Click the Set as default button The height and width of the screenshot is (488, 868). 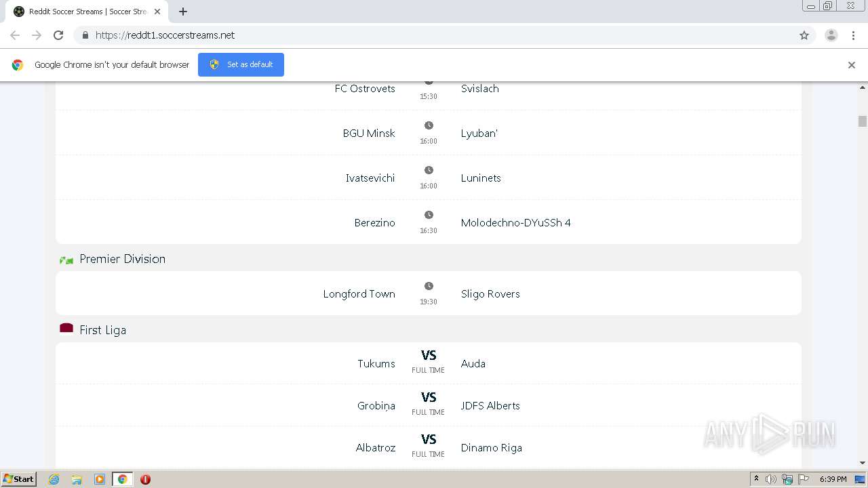[241, 64]
